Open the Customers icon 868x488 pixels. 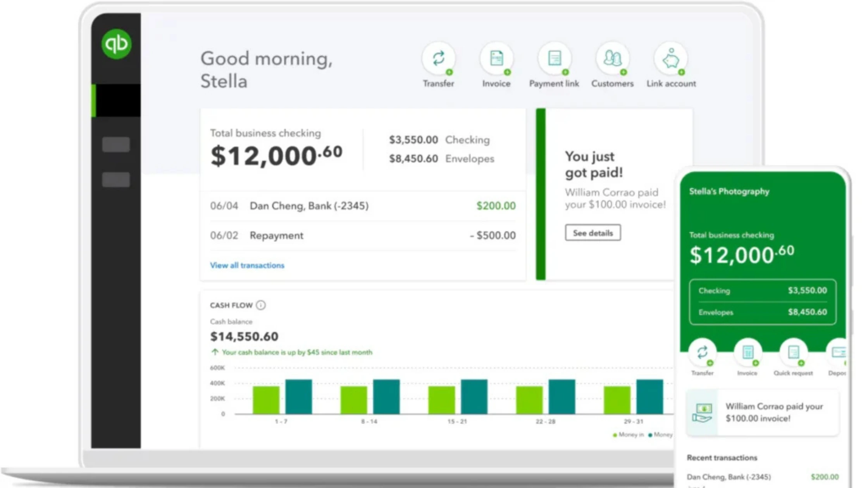[x=612, y=59]
